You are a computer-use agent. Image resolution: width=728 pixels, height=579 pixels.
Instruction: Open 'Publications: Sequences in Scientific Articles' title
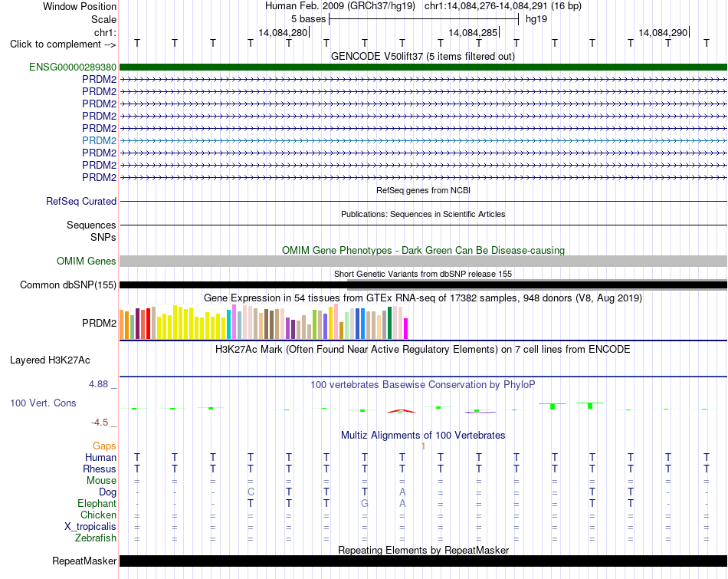tap(423, 214)
